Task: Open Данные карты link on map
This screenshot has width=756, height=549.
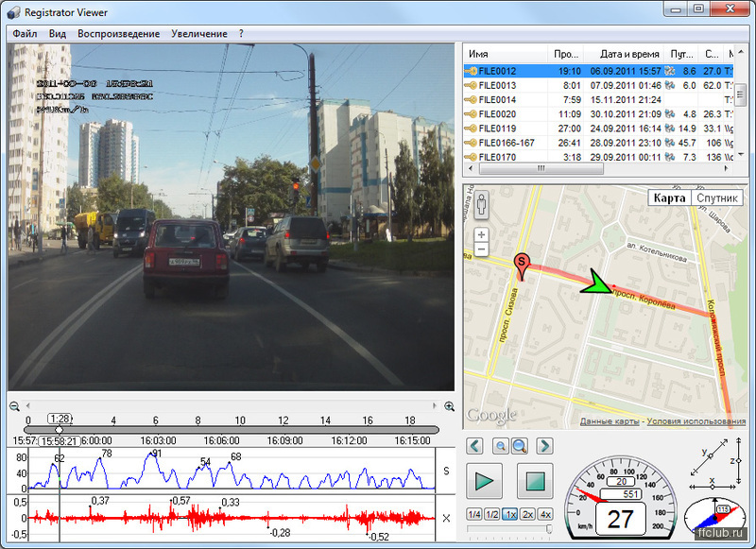Action: tap(610, 421)
